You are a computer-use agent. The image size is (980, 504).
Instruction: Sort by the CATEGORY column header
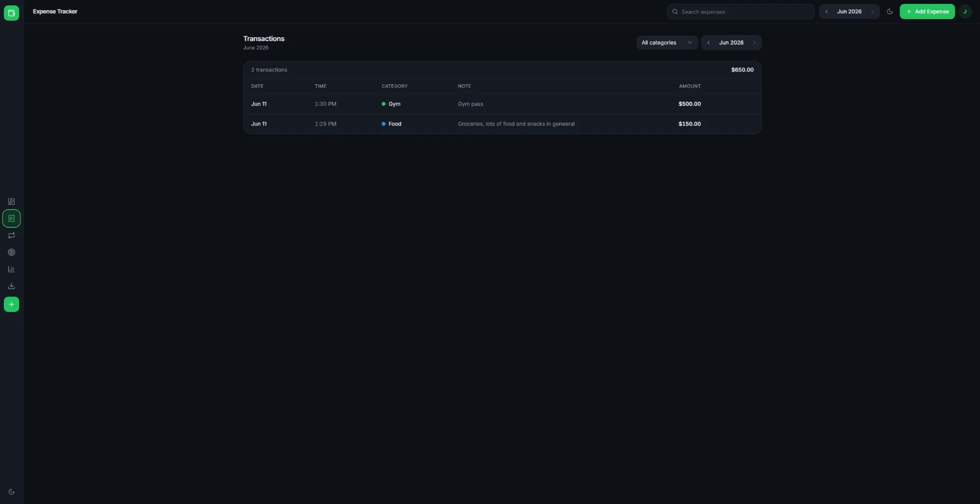pos(394,86)
